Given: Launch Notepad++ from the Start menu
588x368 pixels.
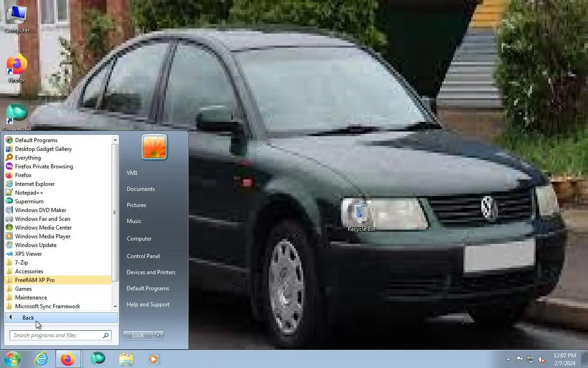Looking at the screenshot, I should pyautogui.click(x=58, y=193).
